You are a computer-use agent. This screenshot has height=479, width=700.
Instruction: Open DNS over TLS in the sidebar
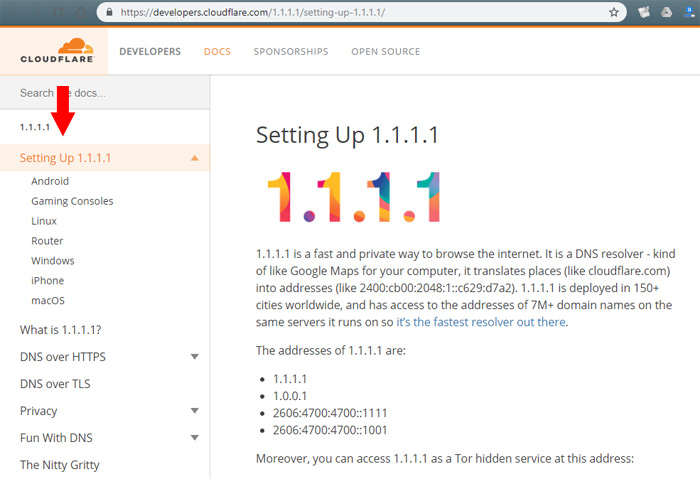55,384
